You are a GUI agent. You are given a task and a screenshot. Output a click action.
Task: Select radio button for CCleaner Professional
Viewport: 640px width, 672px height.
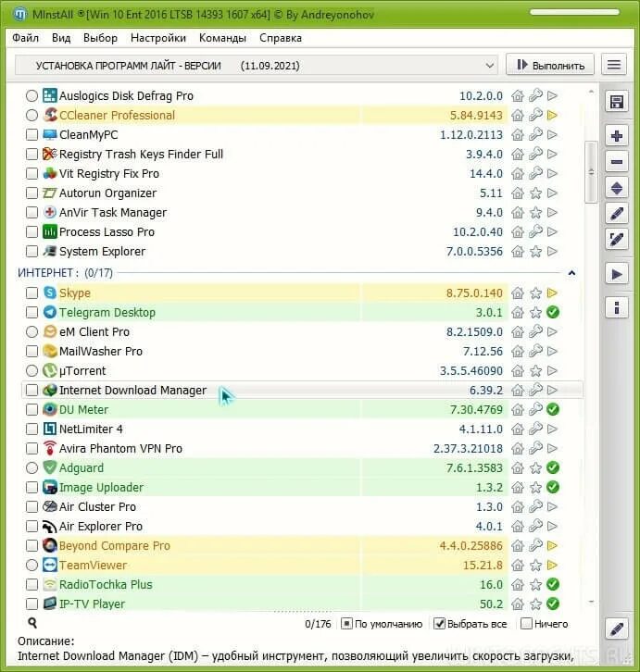click(31, 115)
